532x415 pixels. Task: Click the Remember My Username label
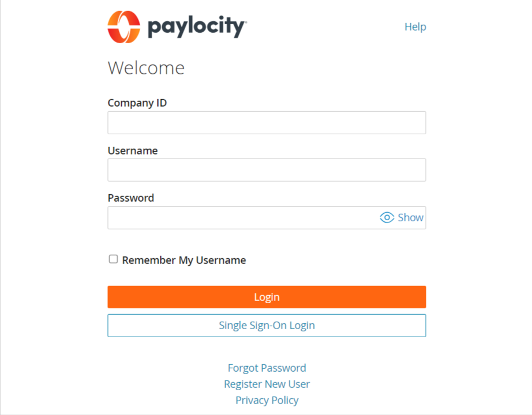point(184,260)
